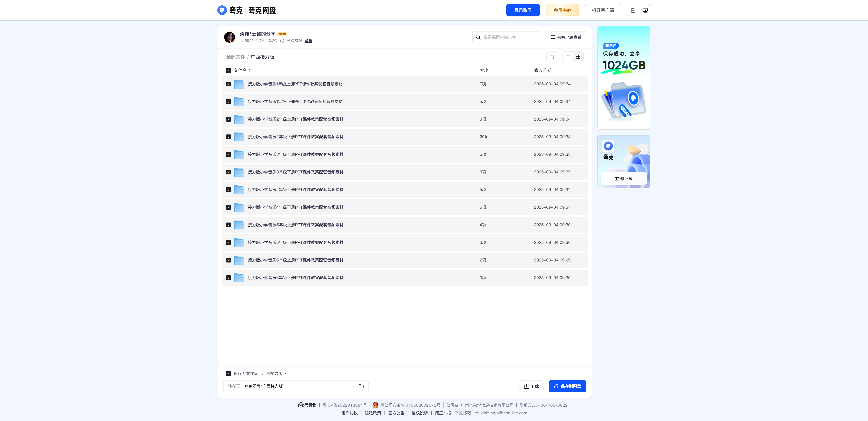
Task: Open folder icon for 2年级下册 row
Action: pos(239,137)
